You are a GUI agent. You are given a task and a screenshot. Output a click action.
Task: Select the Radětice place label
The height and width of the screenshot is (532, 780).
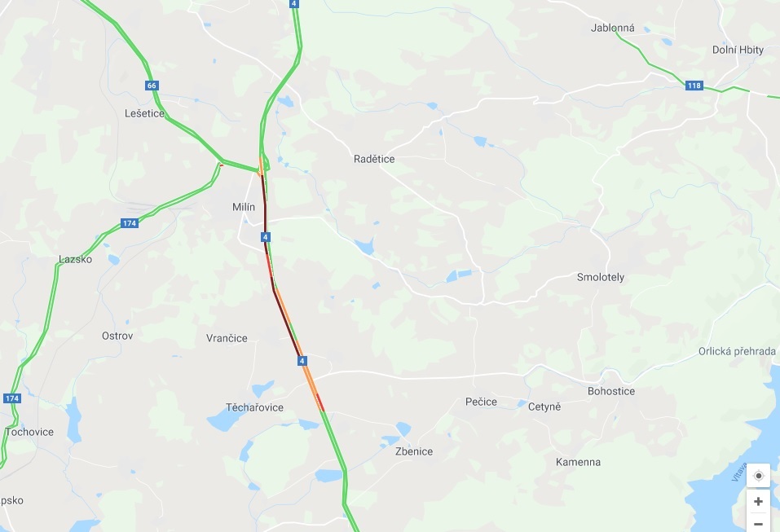374,159
